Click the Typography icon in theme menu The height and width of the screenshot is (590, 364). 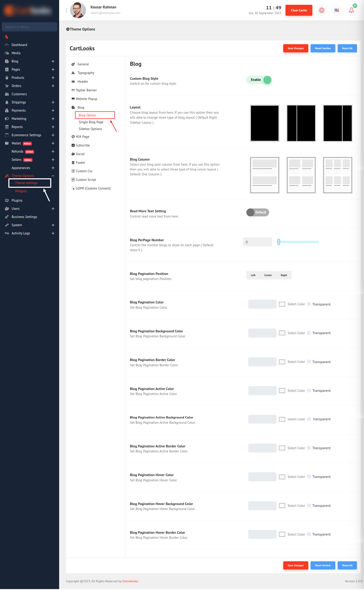click(x=73, y=73)
